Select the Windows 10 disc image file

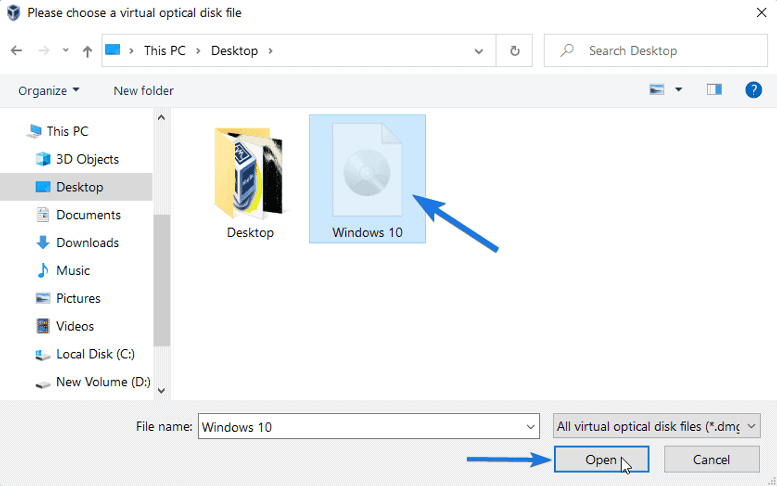[x=367, y=179]
